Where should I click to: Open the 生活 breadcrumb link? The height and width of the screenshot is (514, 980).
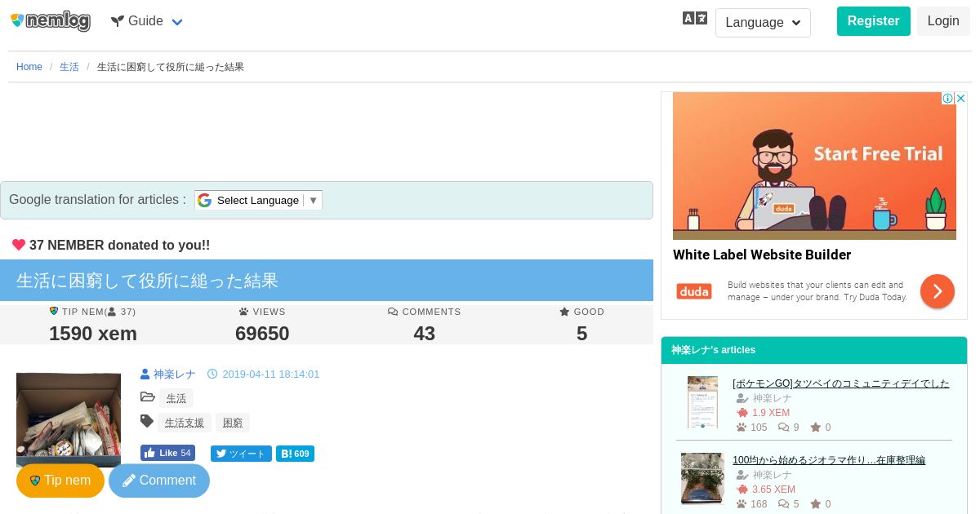coord(69,67)
